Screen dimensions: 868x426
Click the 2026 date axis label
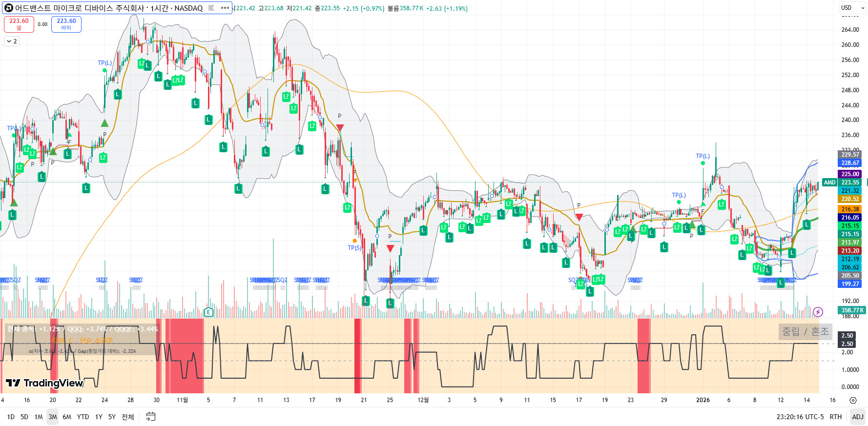pyautogui.click(x=703, y=400)
